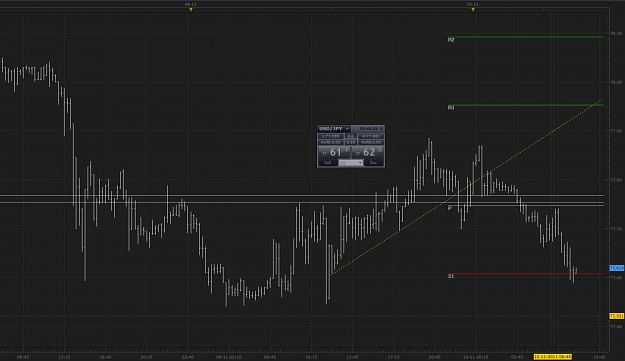Viewport: 625px width, 361px height.
Task: Click the 09-11 03:15 time axis label
Action: pos(228,357)
